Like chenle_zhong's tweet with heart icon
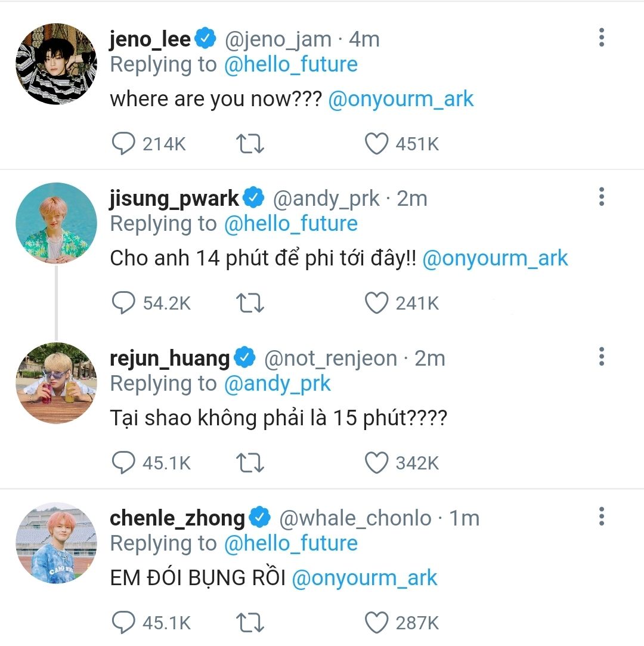The image size is (644, 646). click(x=376, y=623)
